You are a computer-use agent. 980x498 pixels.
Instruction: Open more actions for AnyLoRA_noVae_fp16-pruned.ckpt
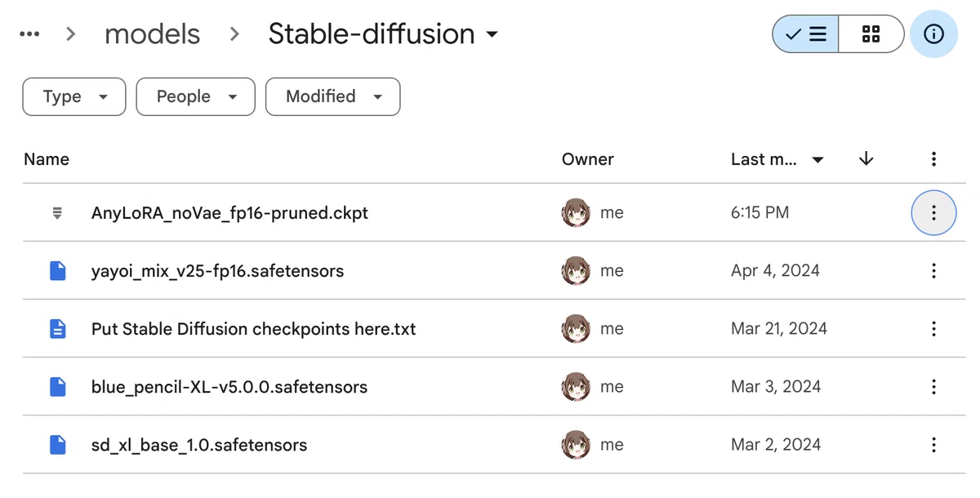coord(933,213)
